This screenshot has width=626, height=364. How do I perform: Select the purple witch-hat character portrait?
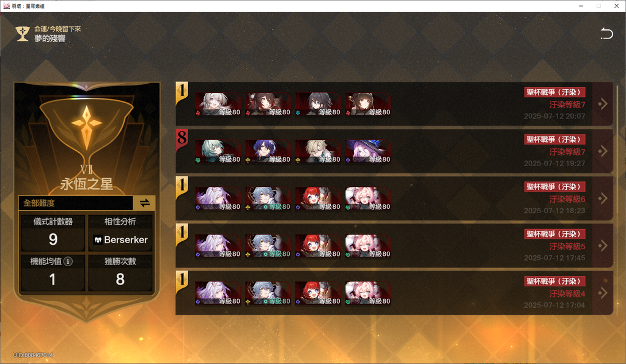(x=367, y=151)
